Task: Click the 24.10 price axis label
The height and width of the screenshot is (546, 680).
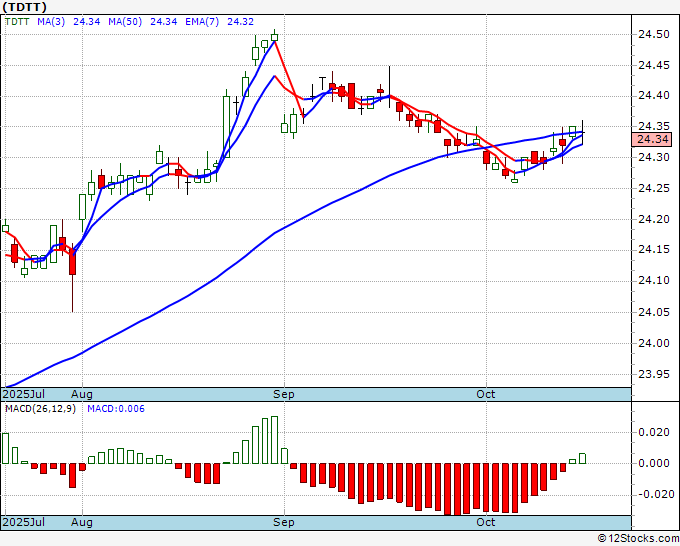Action: click(654, 281)
